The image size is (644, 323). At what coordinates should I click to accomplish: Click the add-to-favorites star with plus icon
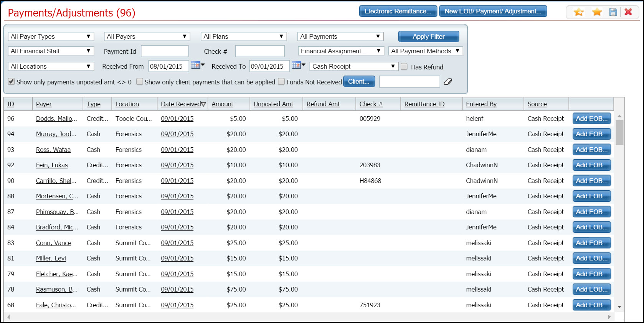pyautogui.click(x=578, y=12)
